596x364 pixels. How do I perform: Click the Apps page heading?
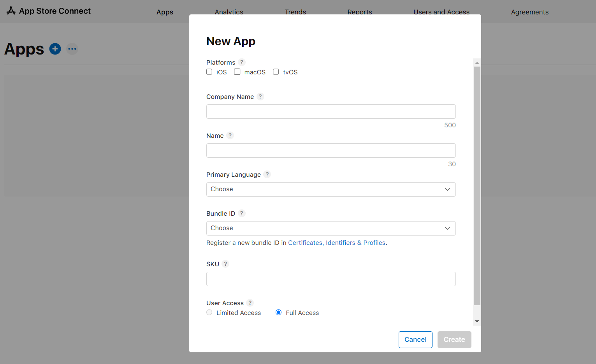click(x=24, y=49)
